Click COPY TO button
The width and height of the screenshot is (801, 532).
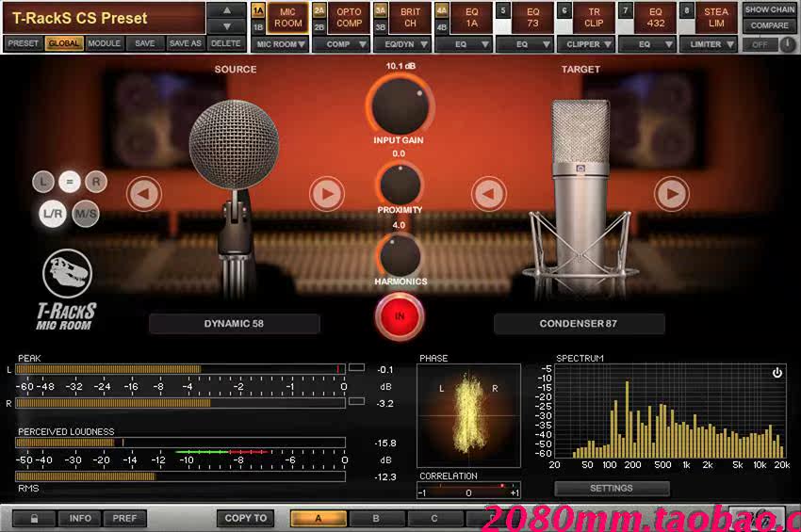click(246, 518)
